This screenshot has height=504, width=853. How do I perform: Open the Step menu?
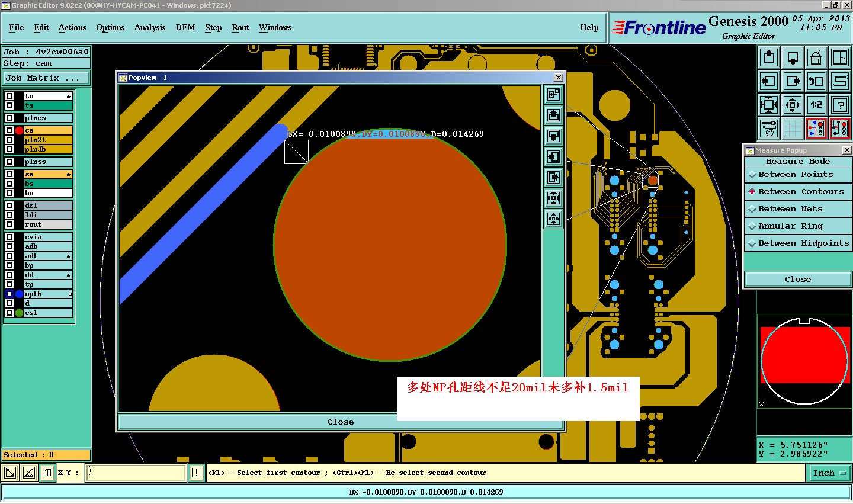point(213,28)
